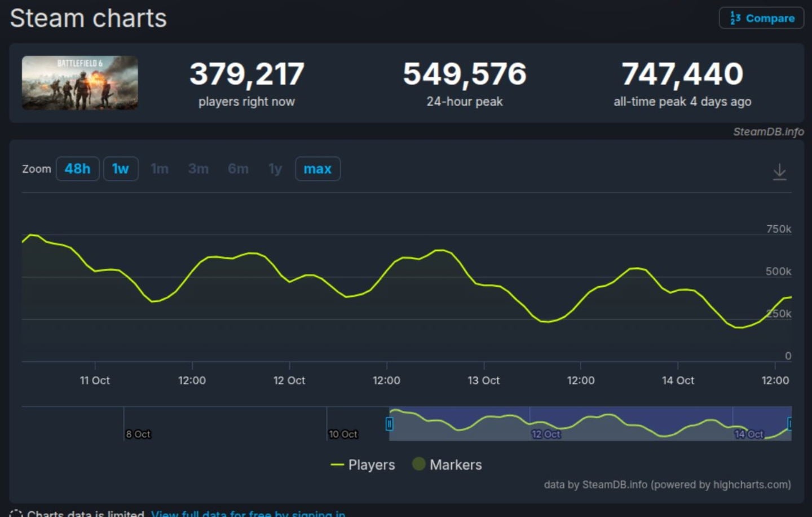Click the 6m zoom range option
The height and width of the screenshot is (517, 812).
238,168
